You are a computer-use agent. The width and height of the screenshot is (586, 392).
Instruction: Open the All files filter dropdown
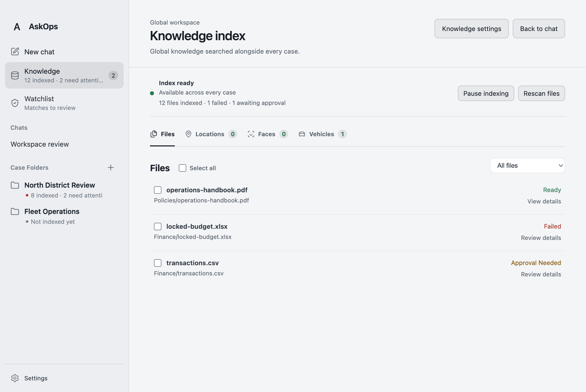[527, 165]
